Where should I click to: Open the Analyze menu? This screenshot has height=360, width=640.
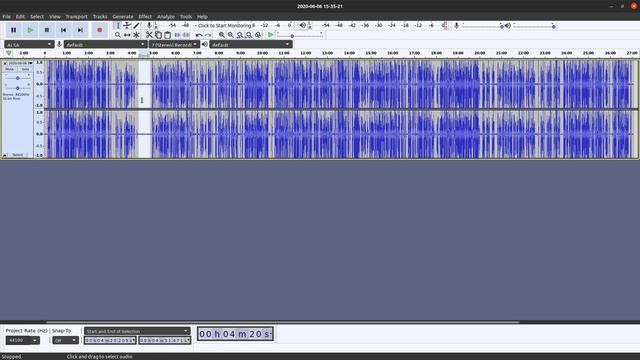pos(166,17)
